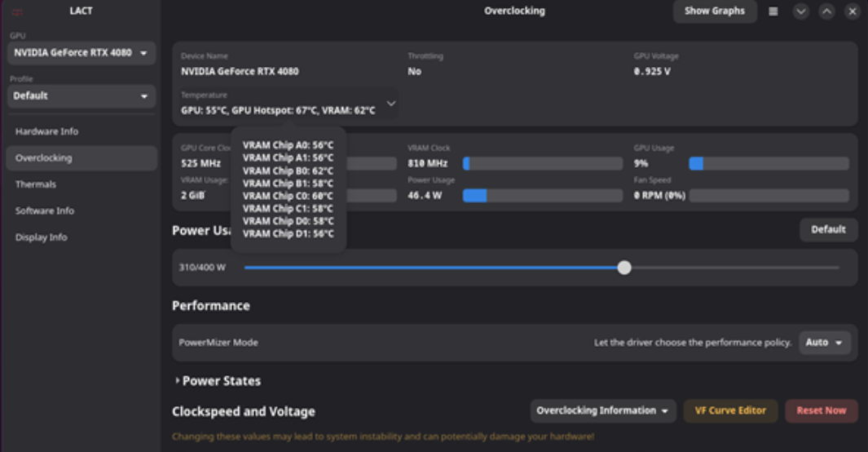Click the VRAM Chip D1 temperature entry

pos(288,234)
